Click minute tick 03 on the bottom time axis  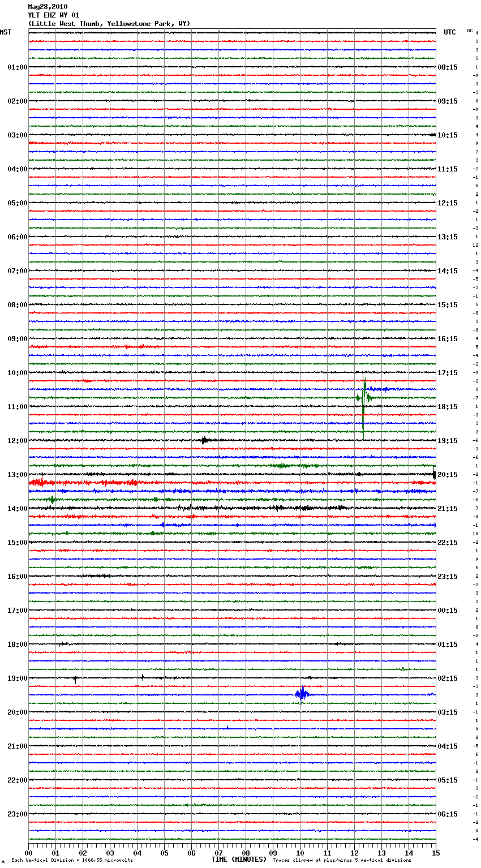tap(110, 853)
